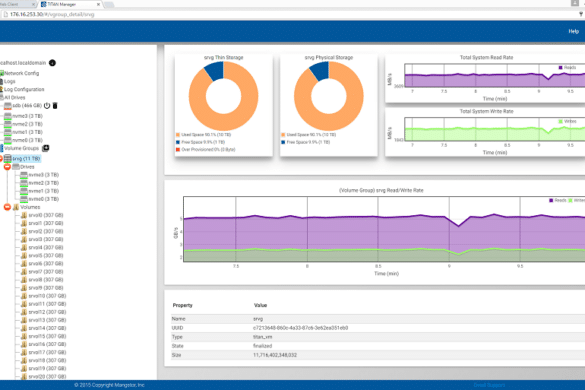Click Used Space legend swatch in Physical Storage

[x=283, y=135]
